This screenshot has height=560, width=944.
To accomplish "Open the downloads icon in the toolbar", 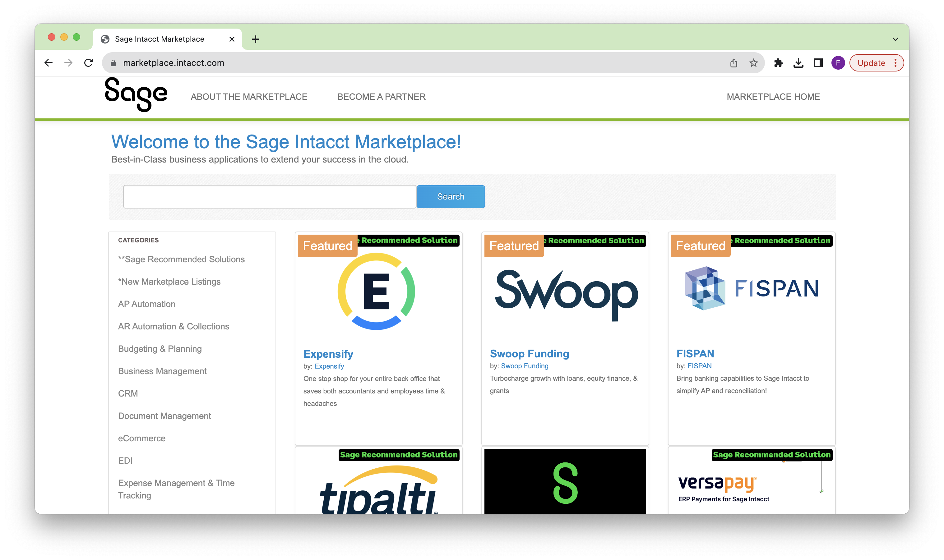I will click(799, 63).
